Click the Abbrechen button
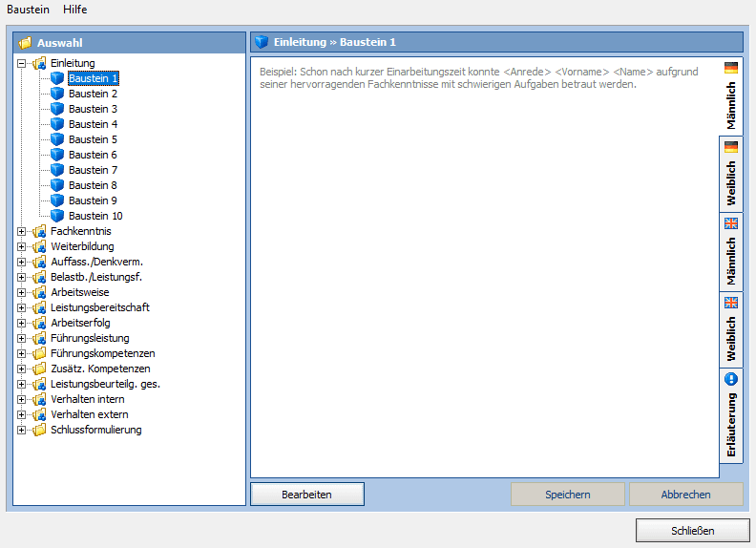 (x=685, y=495)
